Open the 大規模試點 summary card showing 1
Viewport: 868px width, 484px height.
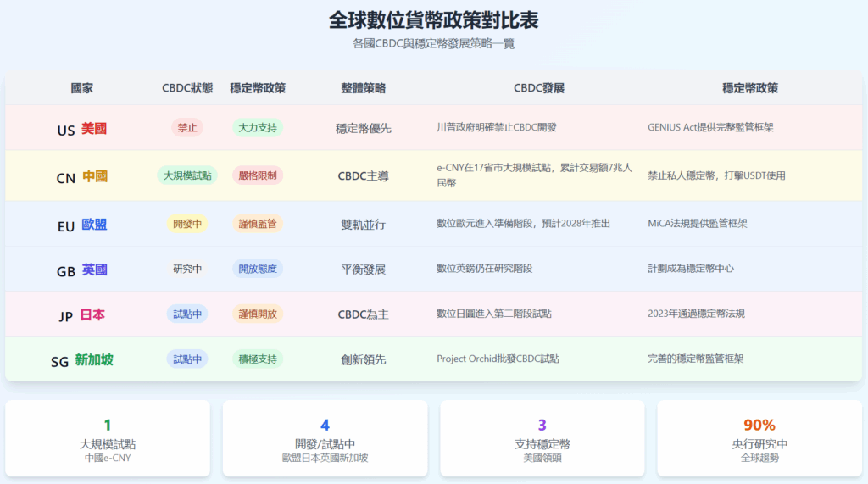(108, 438)
